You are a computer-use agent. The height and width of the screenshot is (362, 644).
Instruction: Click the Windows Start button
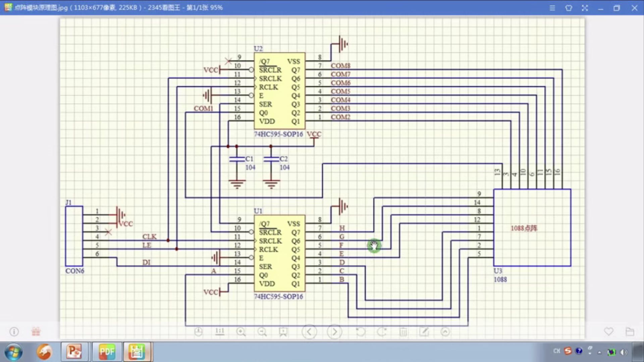point(13,352)
